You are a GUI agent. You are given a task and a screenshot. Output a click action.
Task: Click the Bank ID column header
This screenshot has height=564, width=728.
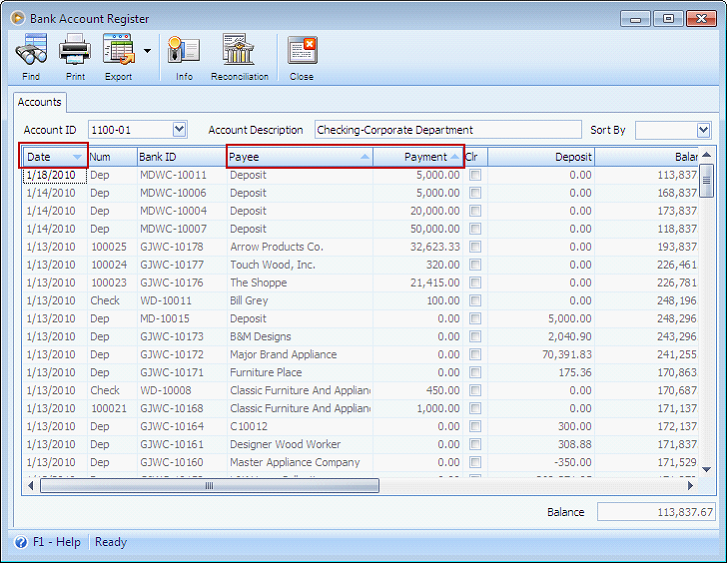[182, 157]
